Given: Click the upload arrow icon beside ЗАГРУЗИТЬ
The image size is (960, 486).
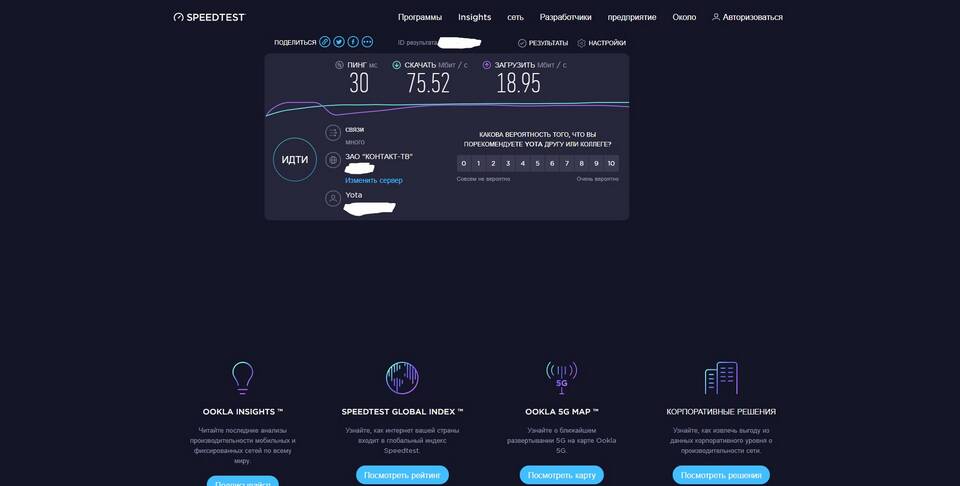Looking at the screenshot, I should [x=487, y=65].
